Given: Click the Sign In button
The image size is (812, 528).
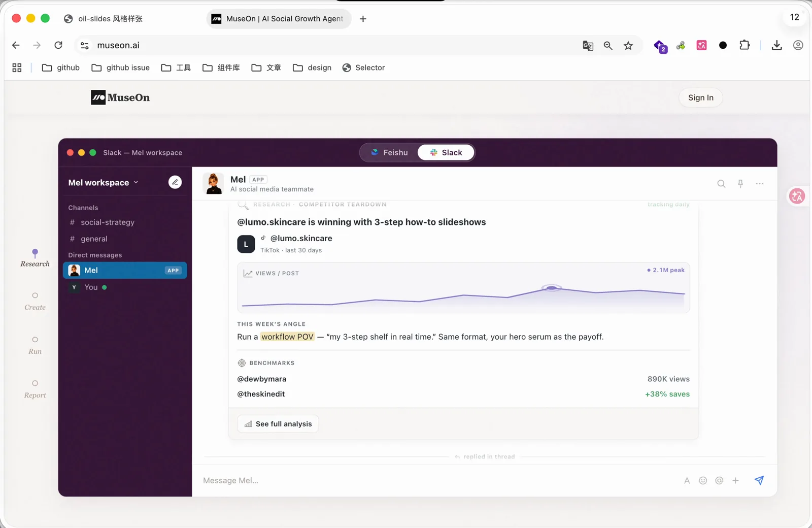Looking at the screenshot, I should pyautogui.click(x=701, y=97).
